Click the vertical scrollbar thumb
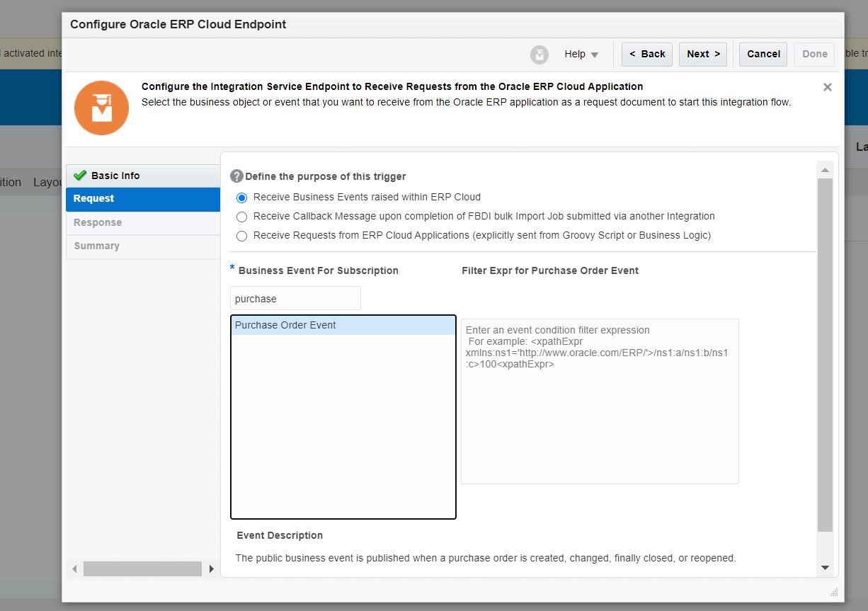 (x=825, y=355)
